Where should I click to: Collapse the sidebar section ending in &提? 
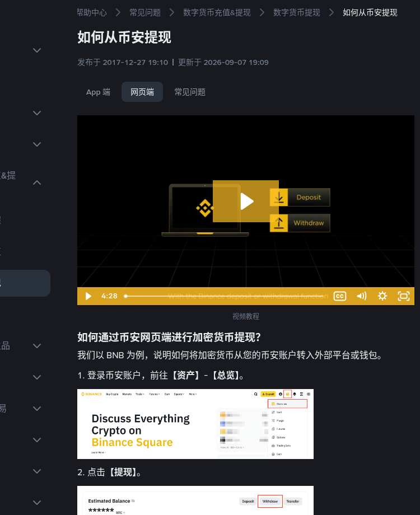click(x=37, y=182)
